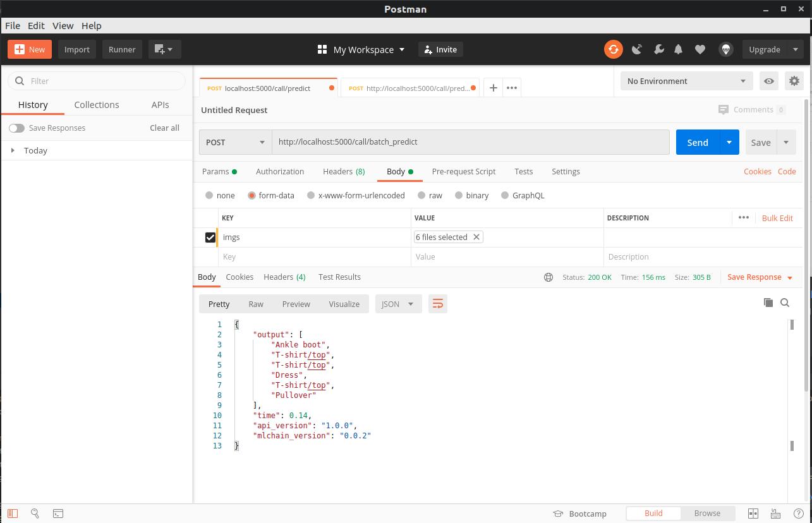Open the Save Response dropdown
The image size is (812, 523).
760,277
